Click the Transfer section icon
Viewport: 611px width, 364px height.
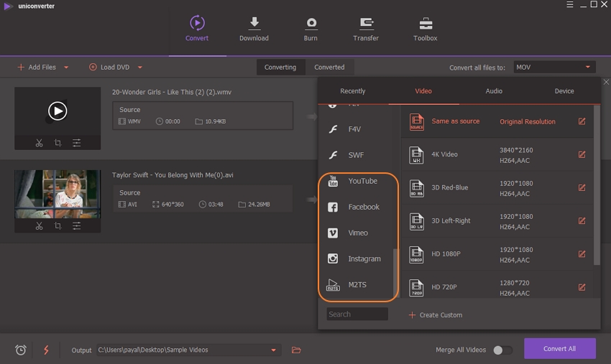366,23
